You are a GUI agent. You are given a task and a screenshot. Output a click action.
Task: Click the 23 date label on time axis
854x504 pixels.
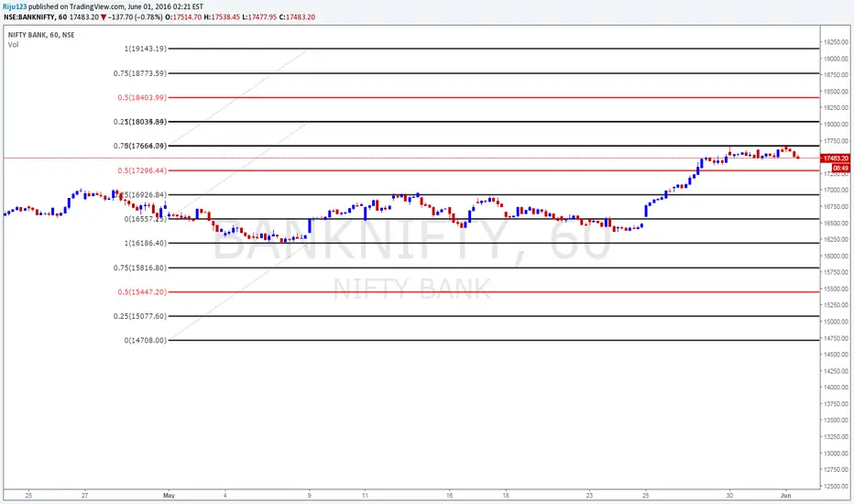click(x=589, y=495)
